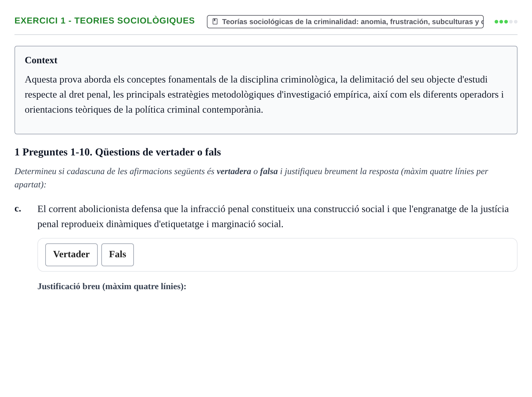Click the Exercici 1 - Teories Sociològiques heading

(105, 21)
